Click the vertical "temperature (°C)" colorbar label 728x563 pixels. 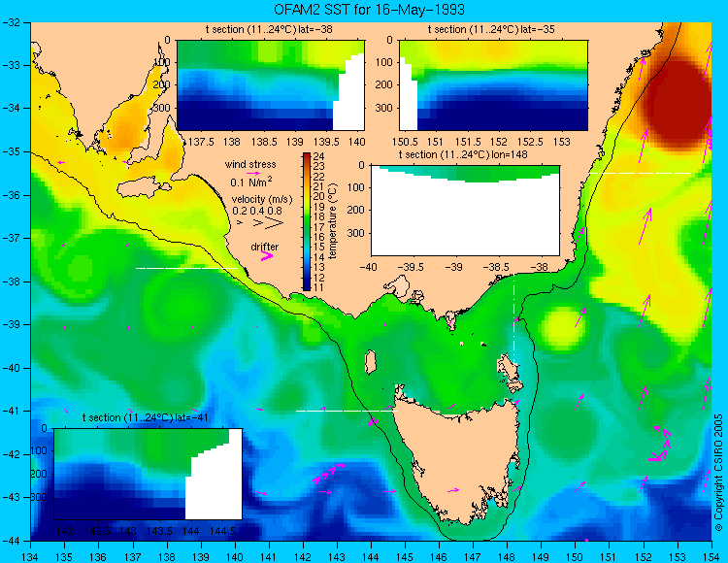click(332, 221)
